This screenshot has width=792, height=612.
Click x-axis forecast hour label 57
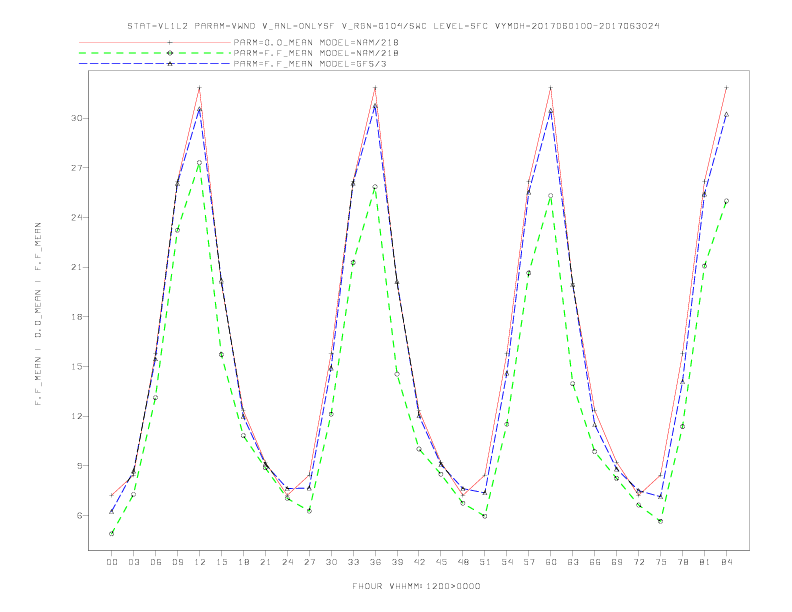(529, 562)
